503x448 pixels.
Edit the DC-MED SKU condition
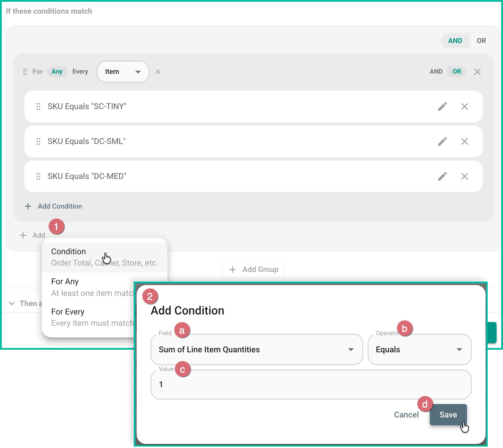point(442,176)
